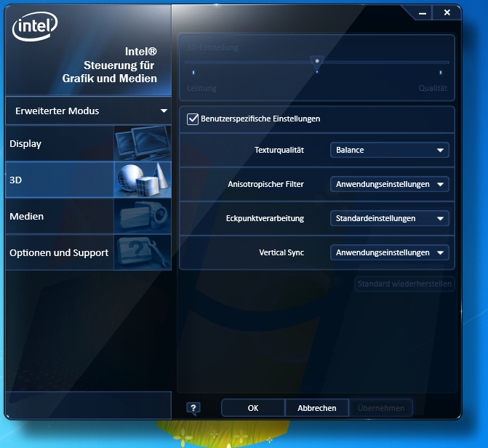488x448 pixels.
Task: Open the Vertical Sync dropdown
Action: click(389, 252)
